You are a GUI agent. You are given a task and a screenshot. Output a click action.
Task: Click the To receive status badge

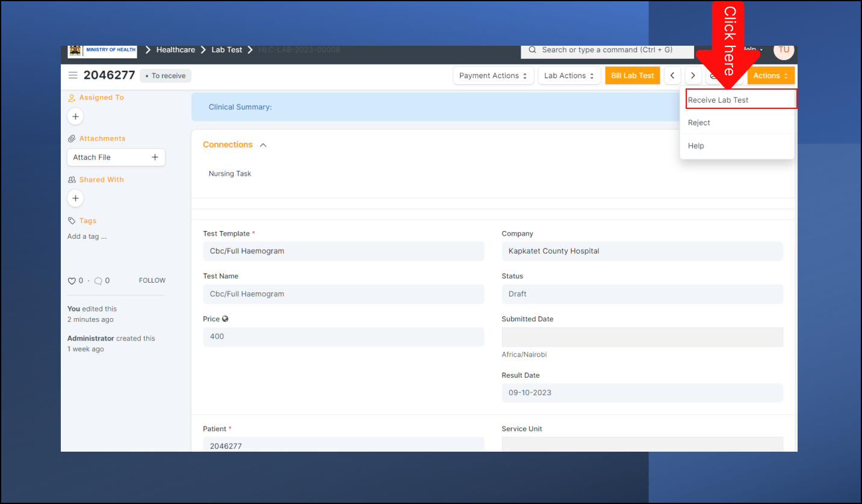(x=166, y=76)
